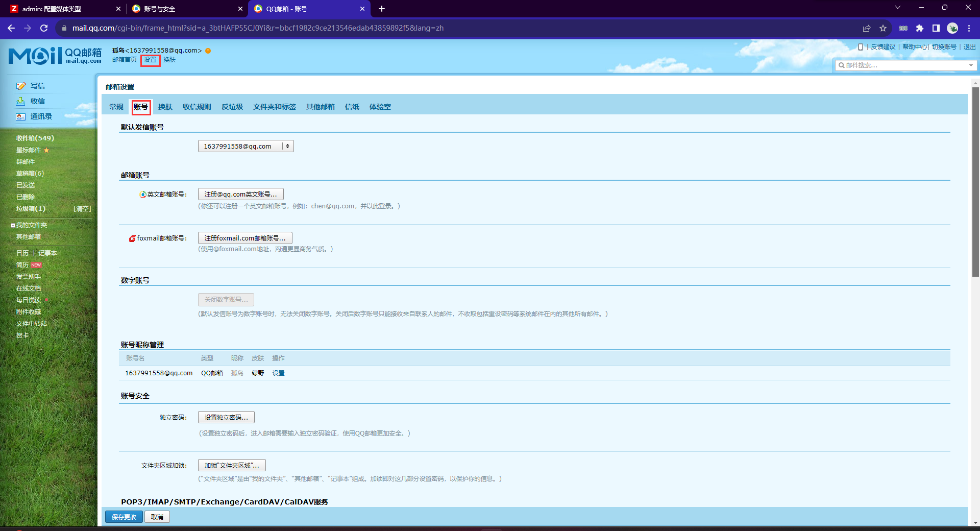Click 加锁文件夹区域 button
The image size is (980, 531).
[x=232, y=465]
